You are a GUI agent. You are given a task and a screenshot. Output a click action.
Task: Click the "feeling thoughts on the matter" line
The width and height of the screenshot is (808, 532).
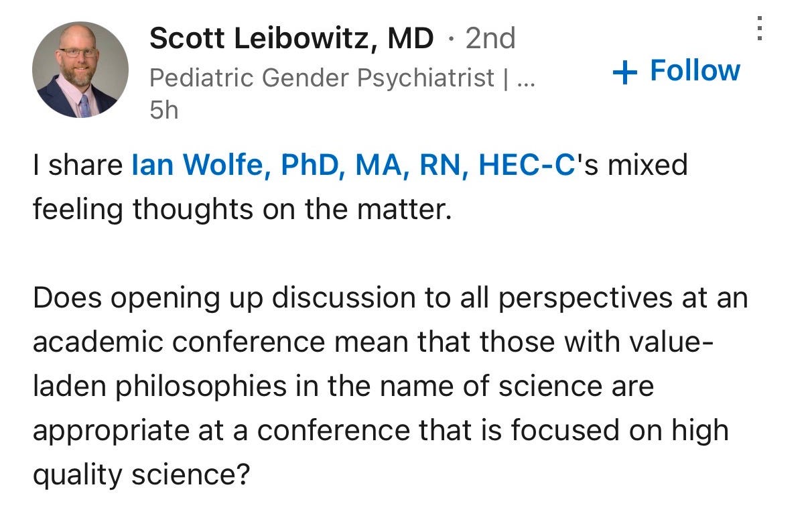(x=239, y=209)
